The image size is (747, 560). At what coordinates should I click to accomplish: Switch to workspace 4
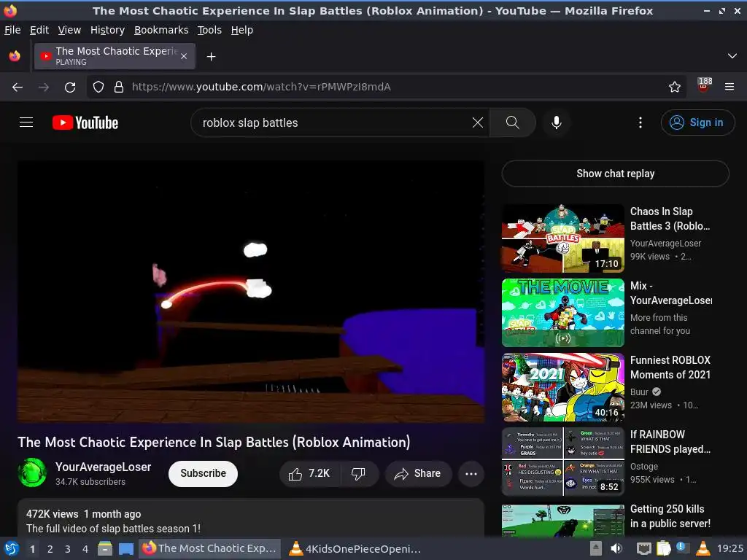[x=85, y=549]
